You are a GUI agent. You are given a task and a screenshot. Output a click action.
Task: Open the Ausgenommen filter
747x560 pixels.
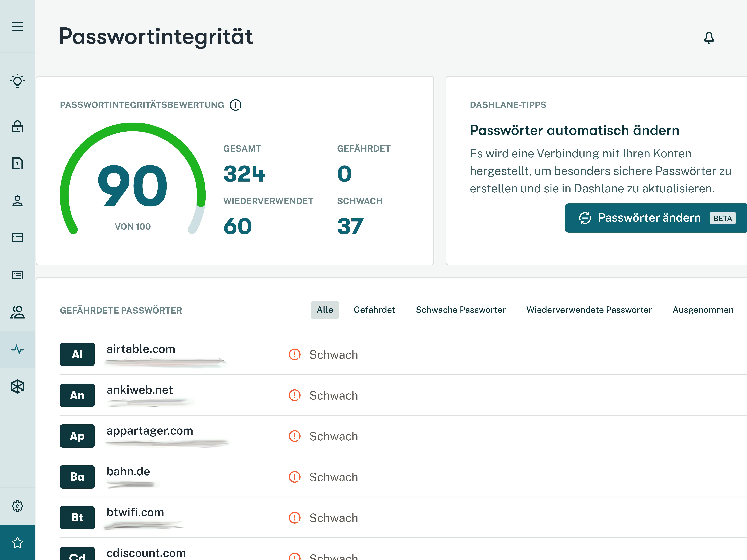703,310
